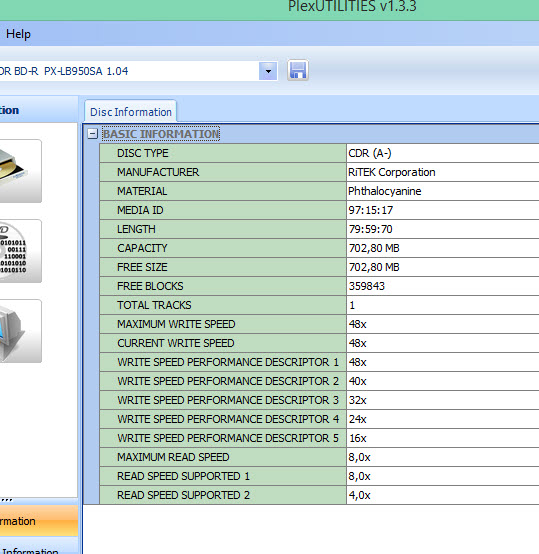Screen dimensions: 539x554
Task: Click the optical drive tray icon in sidebar
Action: tap(21, 171)
